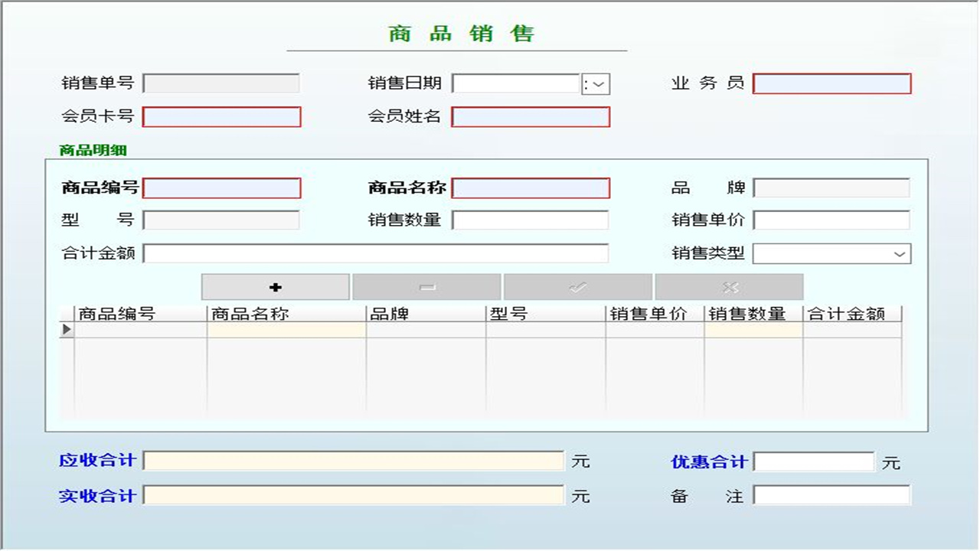
Task: Click the 商品名称 entry box
Action: (531, 186)
